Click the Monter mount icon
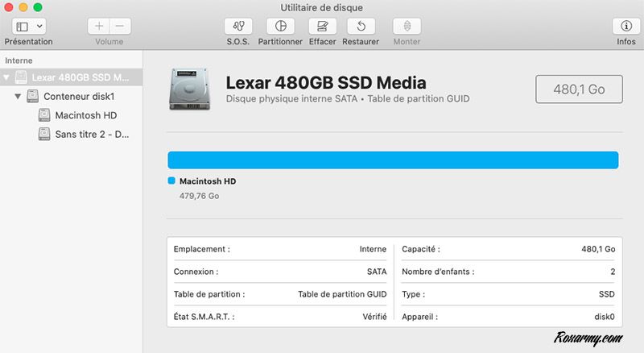Image resolution: width=644 pixels, height=353 pixels. (407, 26)
